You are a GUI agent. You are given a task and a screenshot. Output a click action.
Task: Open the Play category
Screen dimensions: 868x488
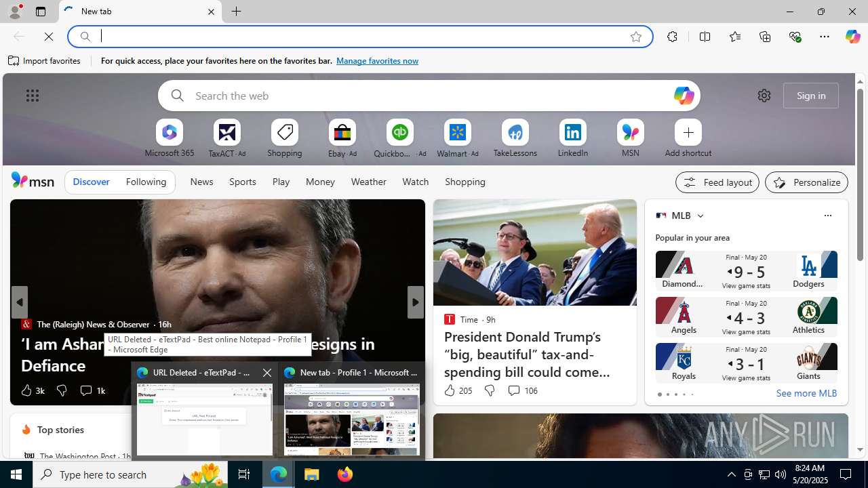(x=281, y=182)
